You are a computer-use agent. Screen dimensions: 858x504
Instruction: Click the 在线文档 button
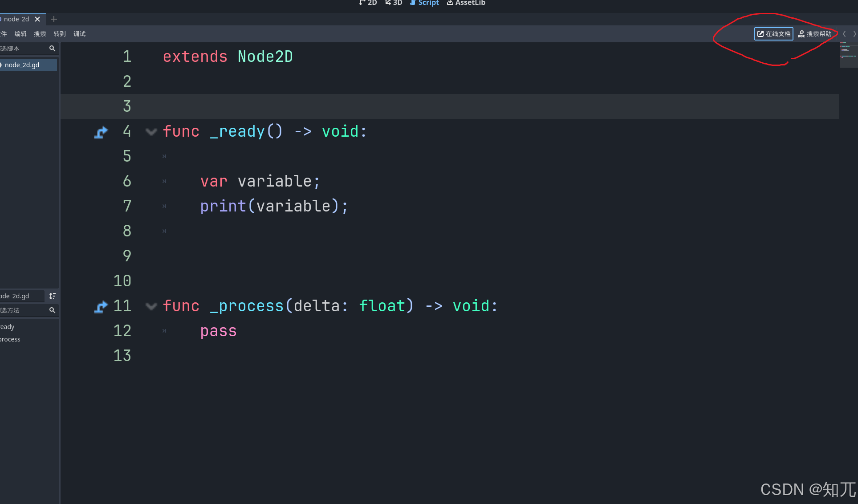click(x=773, y=33)
